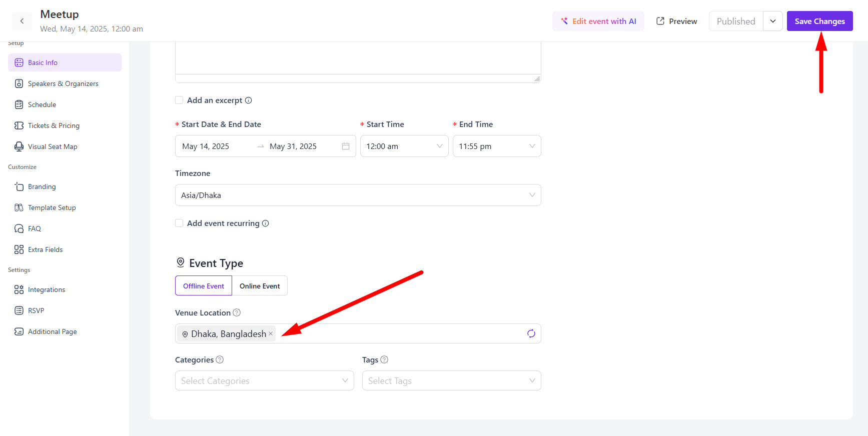Click the text area resize handle
868x436 pixels.
(537, 78)
